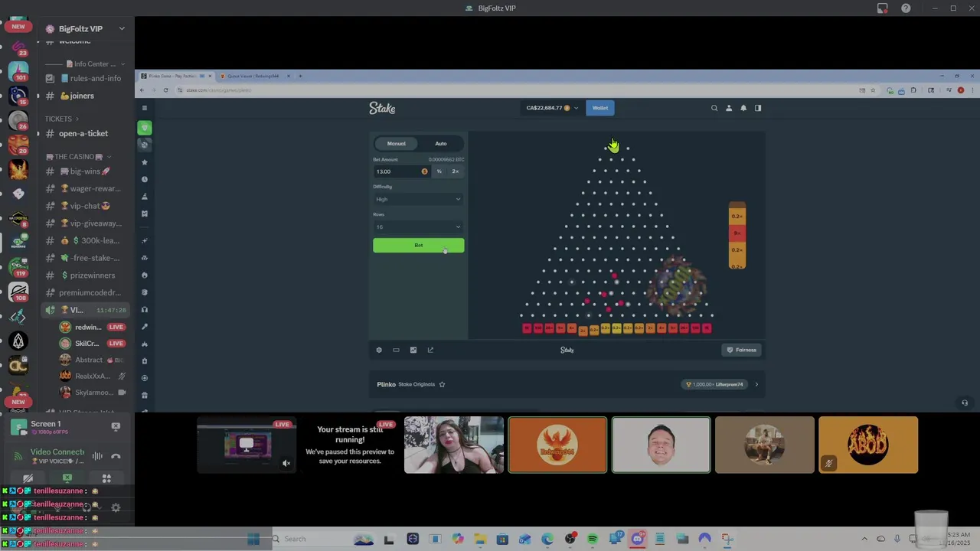The width and height of the screenshot is (980, 551).
Task: Bookmark the page with star icon
Action: [874, 90]
